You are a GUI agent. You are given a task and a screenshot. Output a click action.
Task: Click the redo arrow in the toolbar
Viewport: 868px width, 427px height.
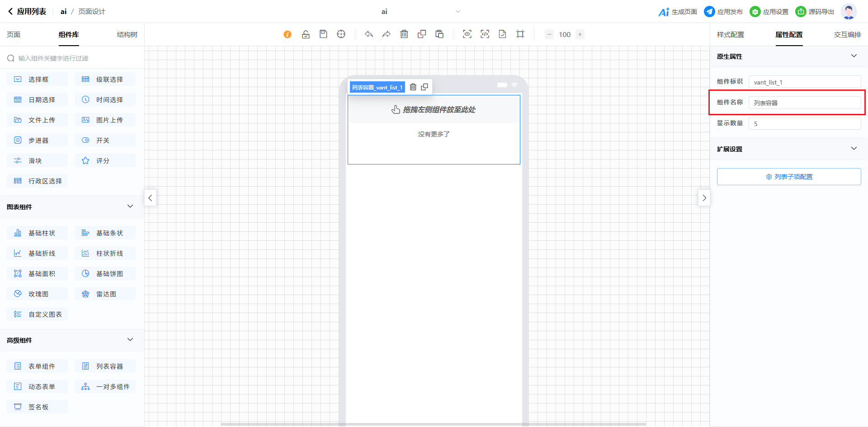coord(386,34)
